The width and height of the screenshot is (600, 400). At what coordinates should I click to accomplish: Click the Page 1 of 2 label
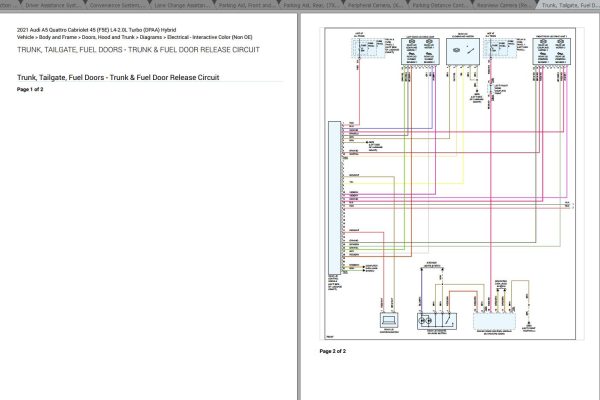(30, 89)
